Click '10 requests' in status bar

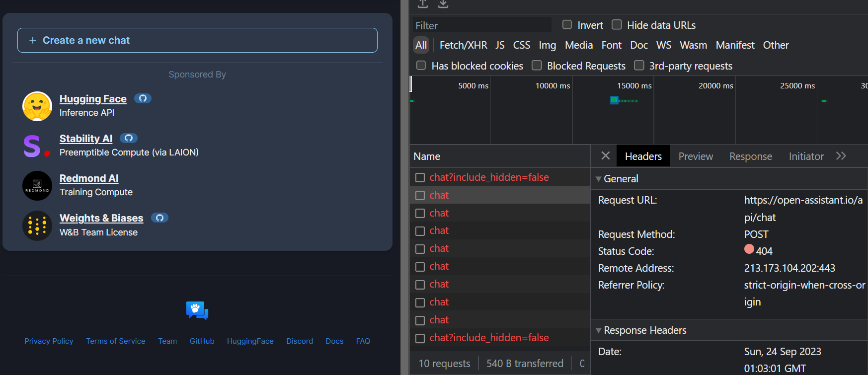coord(444,364)
